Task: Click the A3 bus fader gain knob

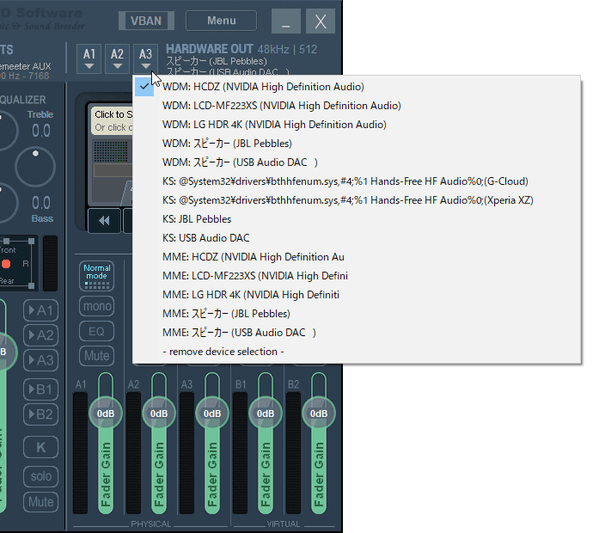Action: coord(212,413)
